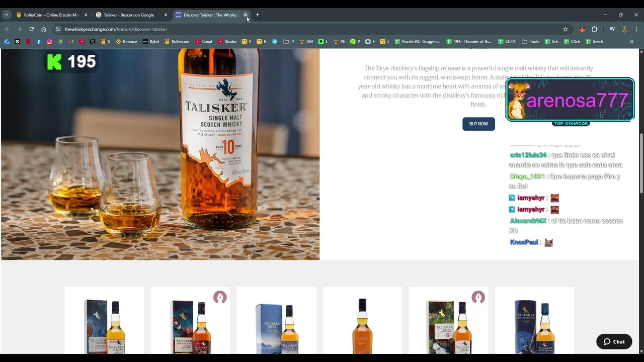The width and height of the screenshot is (644, 362).
Task: Click the browser reload button
Action: point(31,29)
